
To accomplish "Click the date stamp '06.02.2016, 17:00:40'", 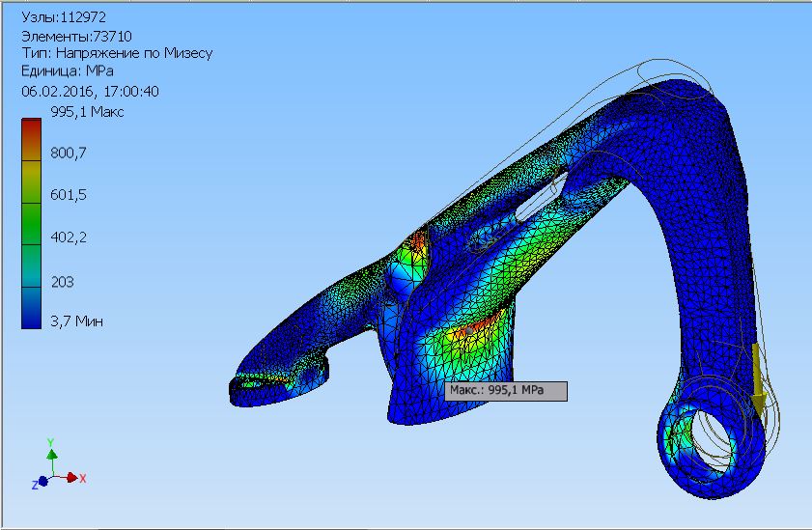I will click(90, 92).
